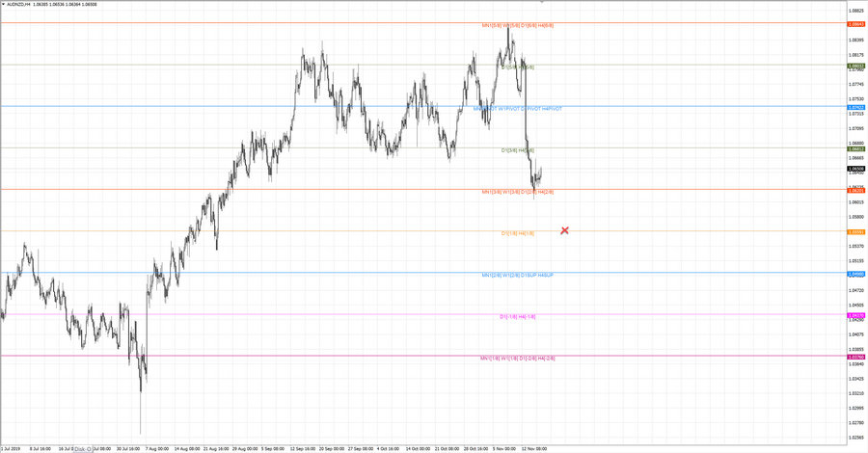Click the 7 Aug 00:00 date label
868x453 pixels.
pos(157,449)
